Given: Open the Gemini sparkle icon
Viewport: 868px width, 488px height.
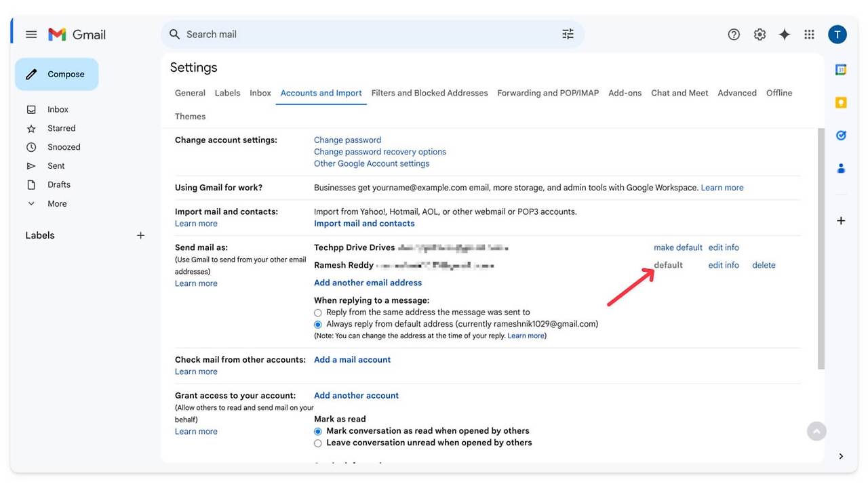Looking at the screenshot, I should point(785,35).
